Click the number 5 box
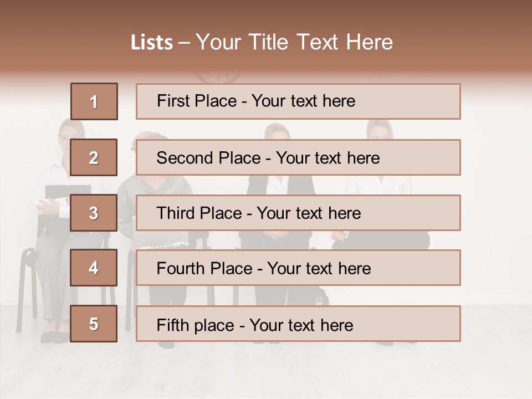 pos(94,324)
